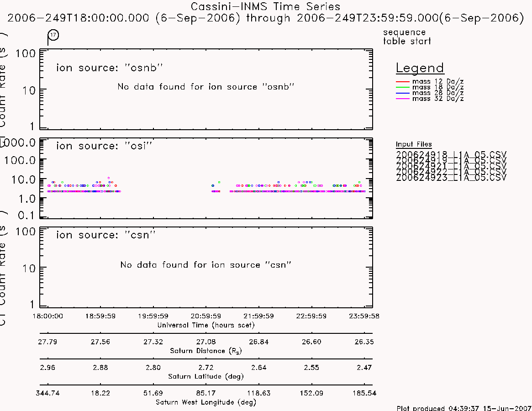Click the blue mass 28 legend line
The image size is (532, 411).
coord(403,93)
